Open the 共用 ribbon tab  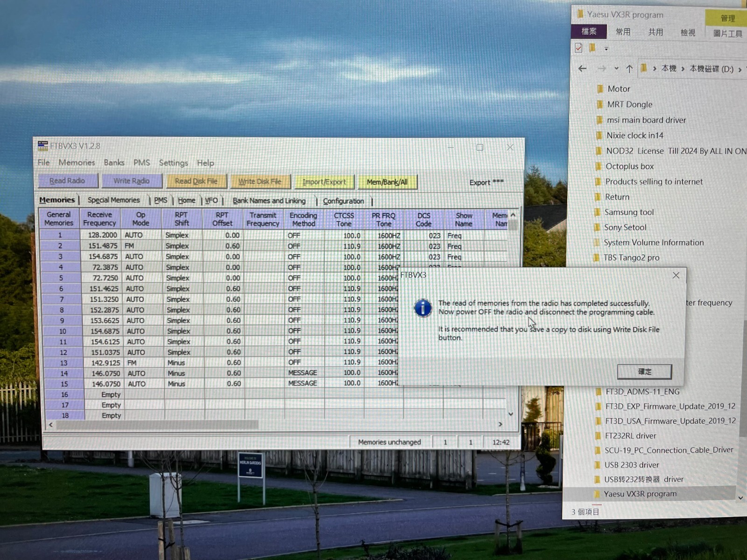pyautogui.click(x=655, y=32)
